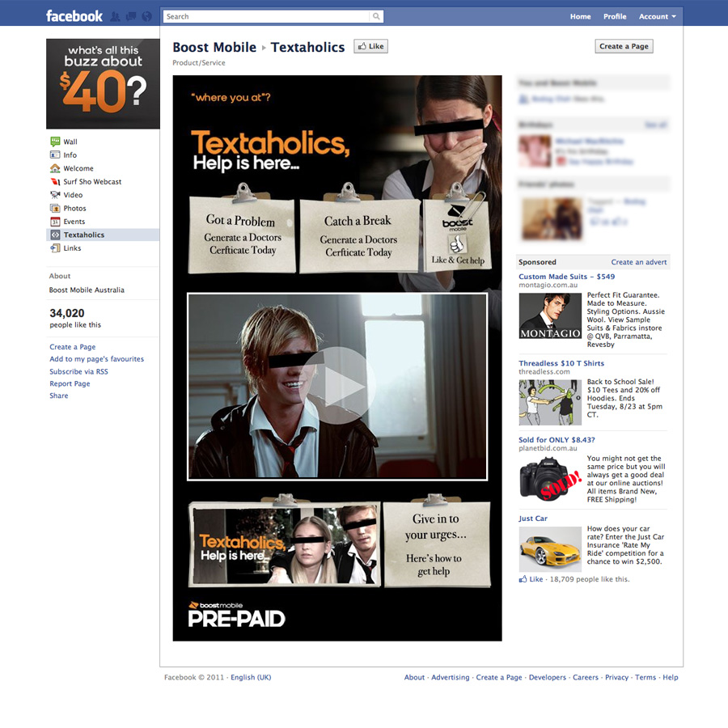Screen dimensions: 728x728
Task: Click the boost mobile logo on the note
Action: click(457, 218)
